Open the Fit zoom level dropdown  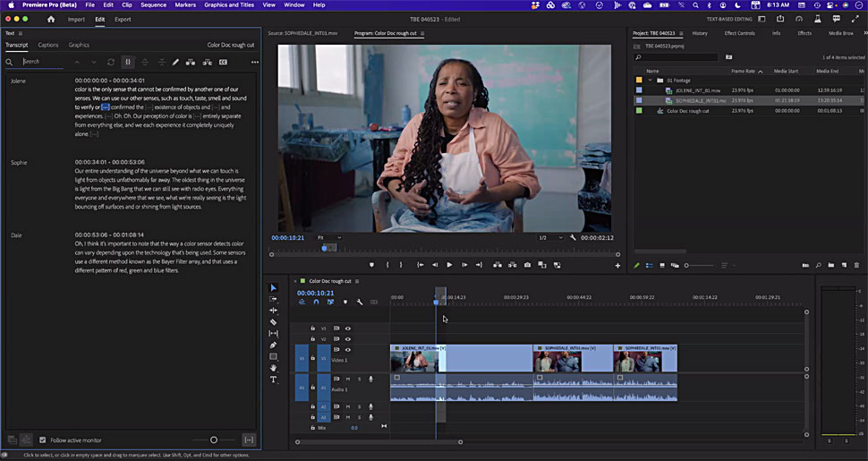329,238
